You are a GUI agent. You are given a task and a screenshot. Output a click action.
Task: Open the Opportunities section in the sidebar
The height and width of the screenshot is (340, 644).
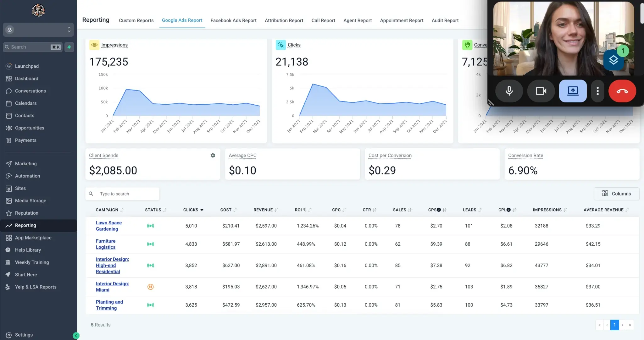[30, 128]
